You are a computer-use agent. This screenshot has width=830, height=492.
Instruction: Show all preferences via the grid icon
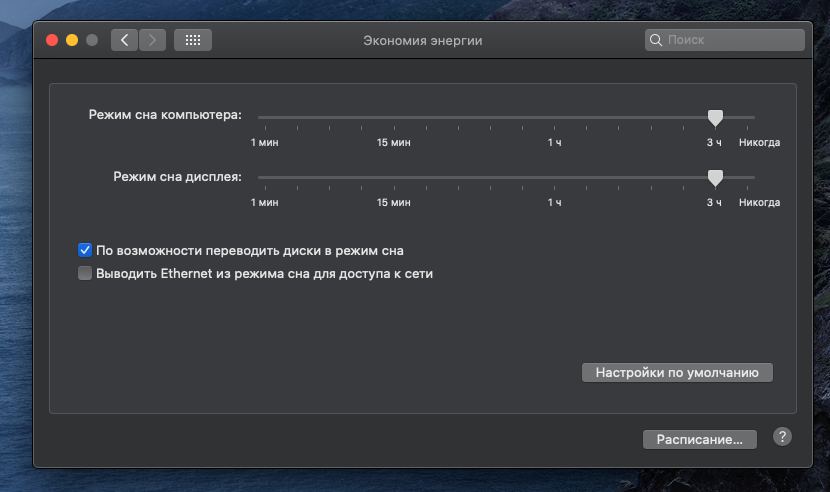click(x=193, y=40)
